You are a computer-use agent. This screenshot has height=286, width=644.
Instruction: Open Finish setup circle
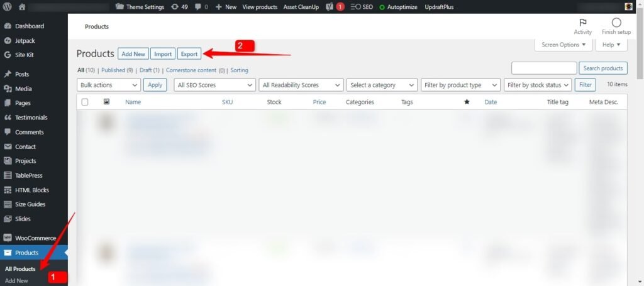(616, 26)
